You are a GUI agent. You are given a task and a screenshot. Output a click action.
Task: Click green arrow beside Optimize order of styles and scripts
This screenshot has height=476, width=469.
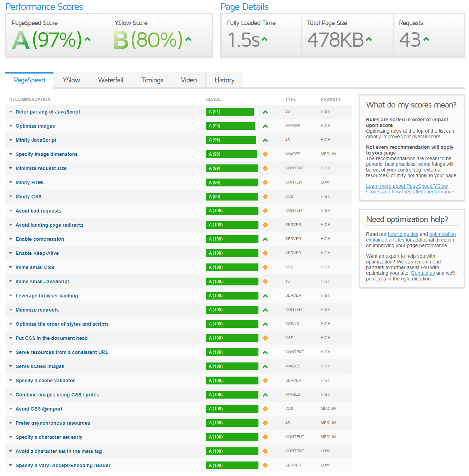pyautogui.click(x=265, y=324)
